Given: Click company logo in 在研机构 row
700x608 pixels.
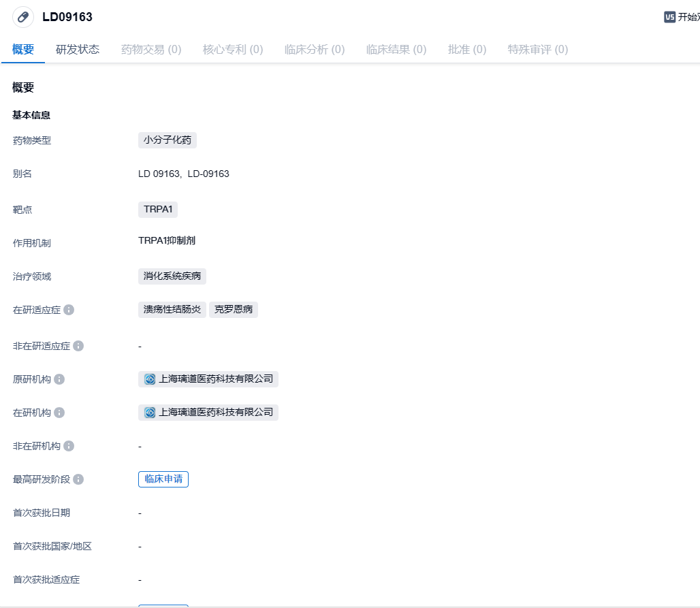Looking at the screenshot, I should (x=150, y=413).
